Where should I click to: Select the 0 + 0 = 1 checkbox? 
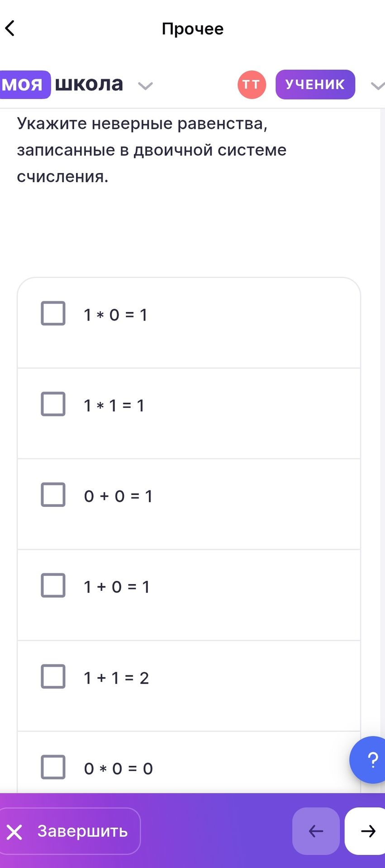[x=53, y=495]
